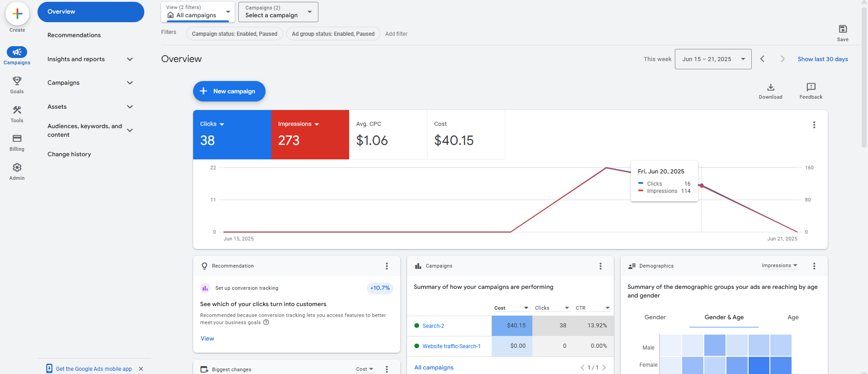Go to next date range

782,59
